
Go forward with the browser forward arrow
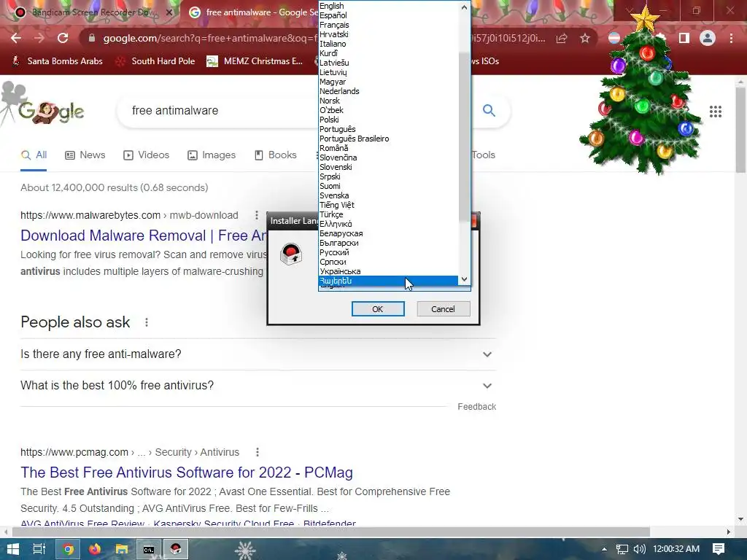coord(39,39)
